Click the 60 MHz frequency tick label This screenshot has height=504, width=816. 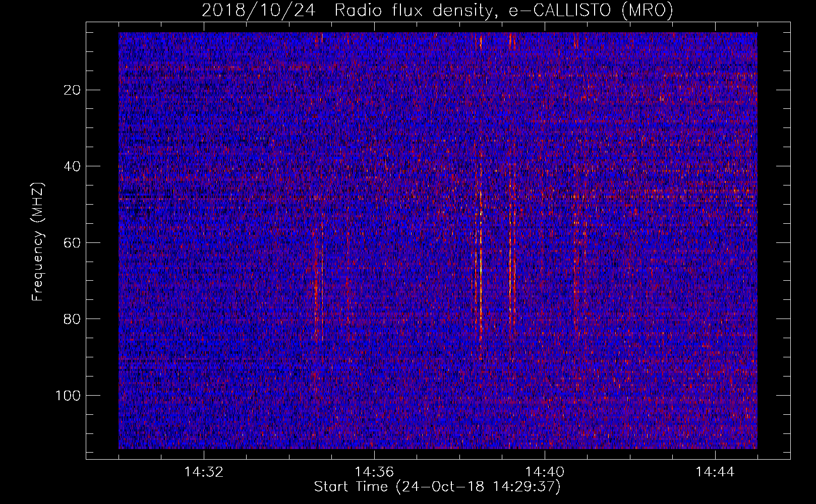click(73, 243)
